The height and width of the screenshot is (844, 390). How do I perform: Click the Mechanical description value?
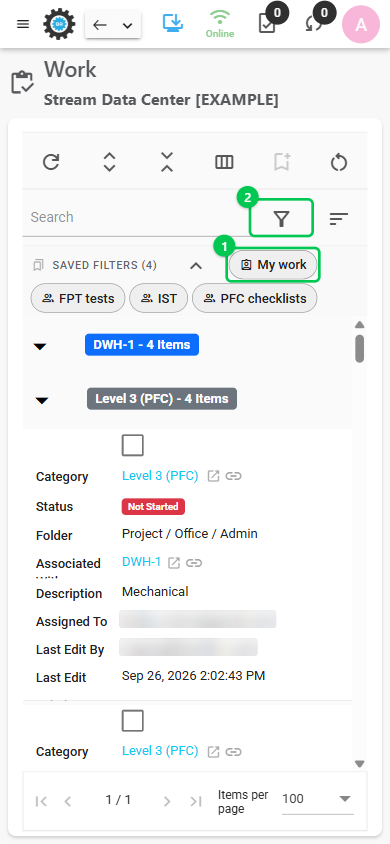155,592
